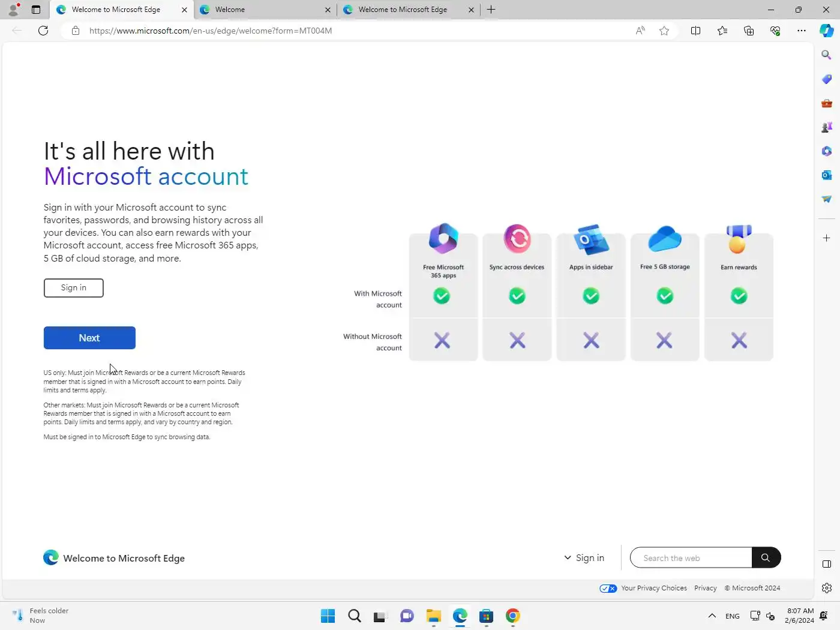This screenshot has width=840, height=630.
Task: Click the Free Microsoft 365 apps icon
Action: point(443,238)
